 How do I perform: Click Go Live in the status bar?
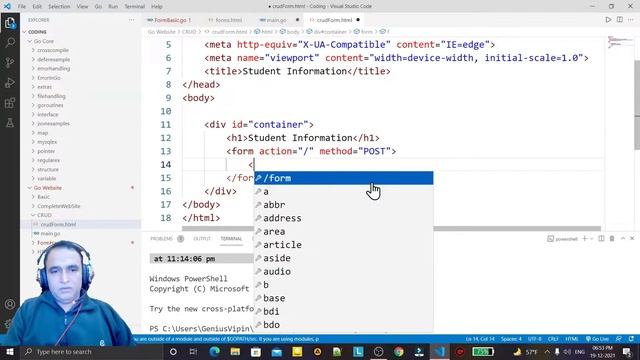[x=597, y=339]
